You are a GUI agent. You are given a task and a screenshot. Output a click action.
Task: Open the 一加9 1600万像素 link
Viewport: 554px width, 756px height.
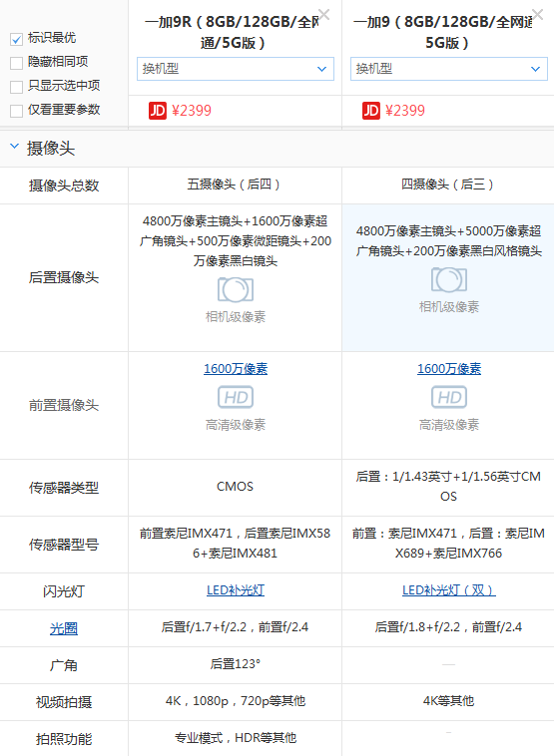coord(449,369)
